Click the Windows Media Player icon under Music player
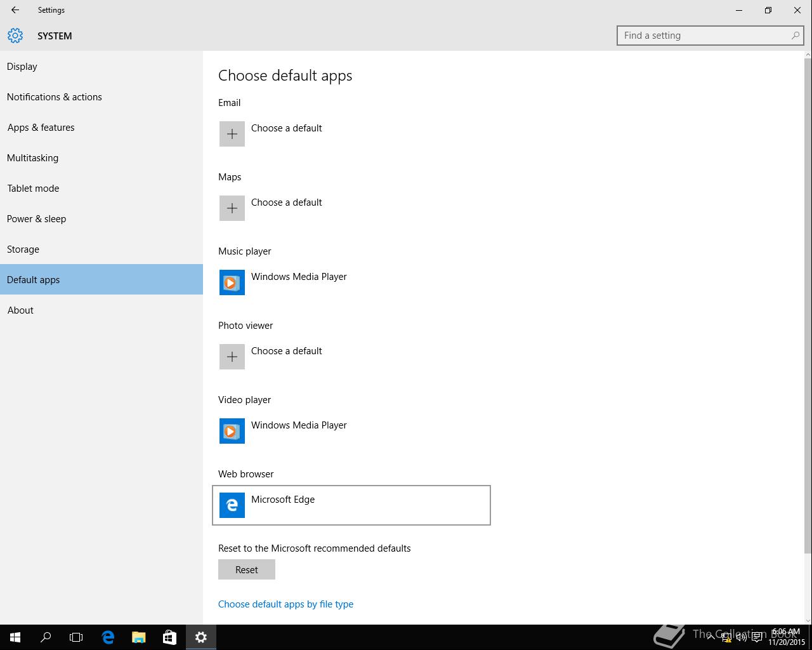The width and height of the screenshot is (812, 650). (x=232, y=282)
